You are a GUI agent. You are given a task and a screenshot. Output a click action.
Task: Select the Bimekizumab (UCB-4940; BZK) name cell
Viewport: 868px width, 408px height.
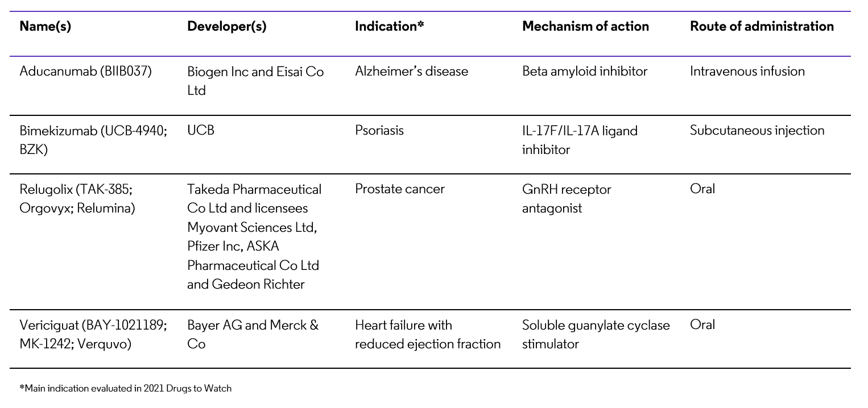(93, 140)
